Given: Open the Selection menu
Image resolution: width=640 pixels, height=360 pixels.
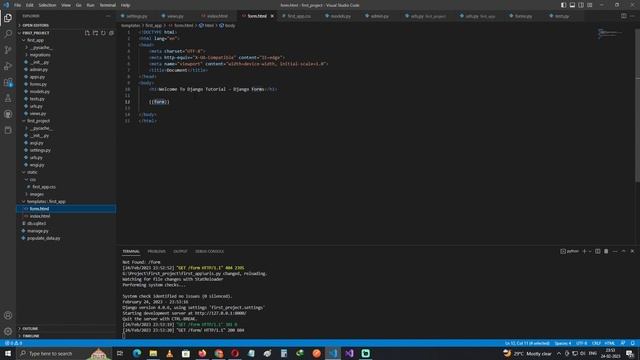Looking at the screenshot, I should (x=47, y=5).
